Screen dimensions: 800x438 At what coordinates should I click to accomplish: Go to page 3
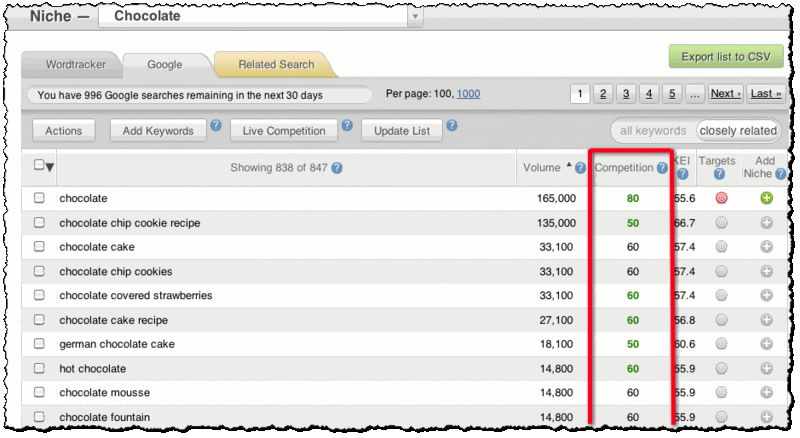pos(626,93)
